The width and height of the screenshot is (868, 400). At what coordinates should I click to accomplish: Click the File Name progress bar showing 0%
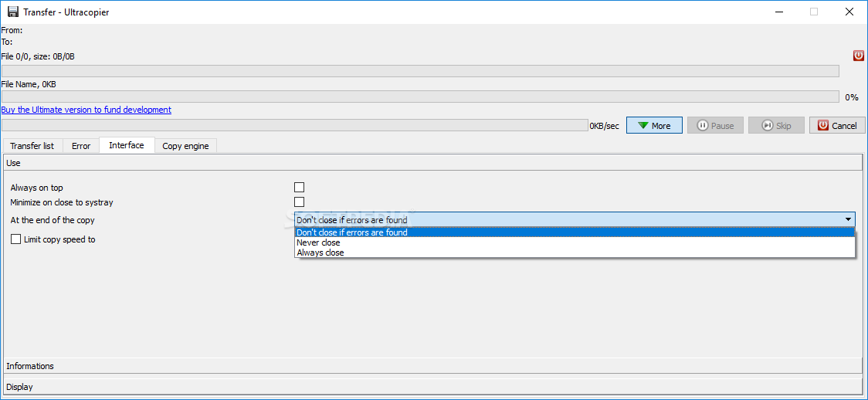click(421, 97)
